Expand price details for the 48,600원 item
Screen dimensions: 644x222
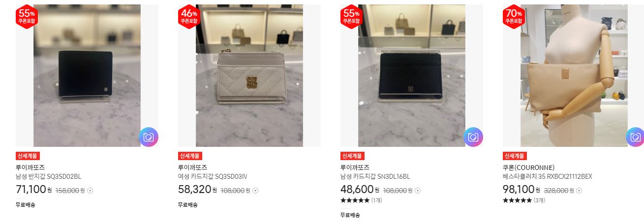418,191
